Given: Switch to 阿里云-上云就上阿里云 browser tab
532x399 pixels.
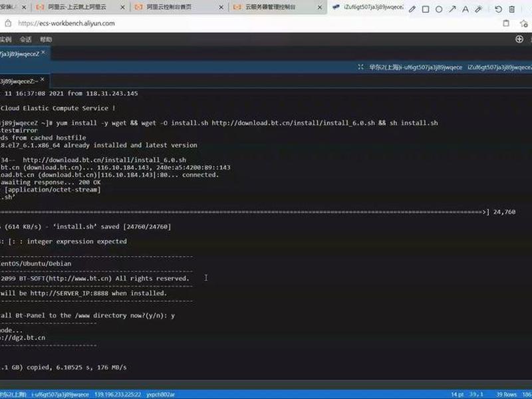Looking at the screenshot, I should 80,7.
